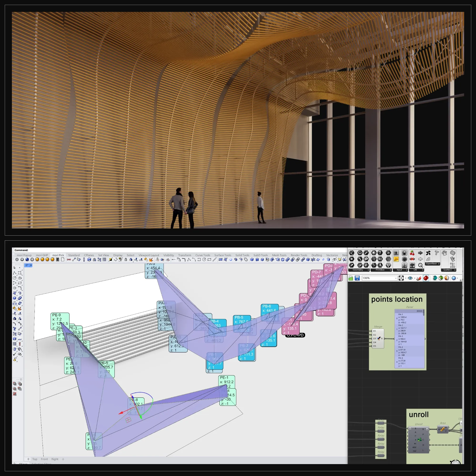Open the Curve Tools toolbar tab
The width and height of the screenshot is (476, 476).
coord(203,255)
